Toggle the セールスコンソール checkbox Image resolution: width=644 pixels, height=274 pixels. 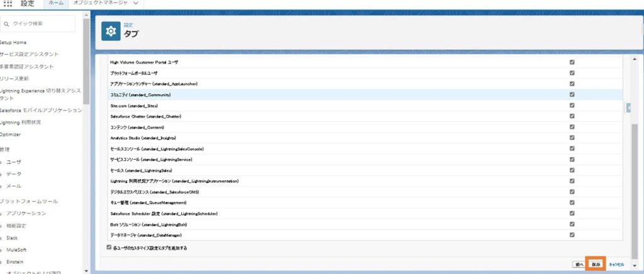coord(572,148)
